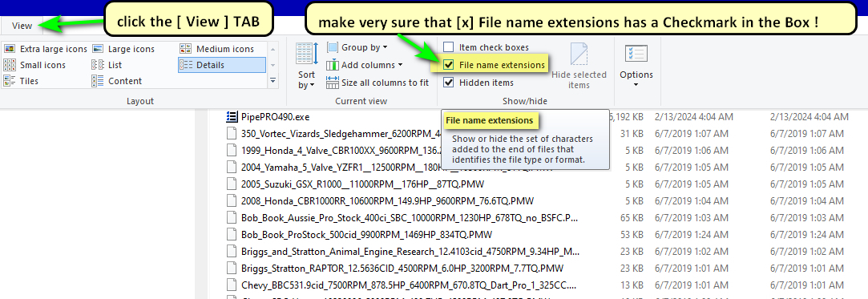
Task: Open the Group by dropdown
Action: tap(357, 47)
